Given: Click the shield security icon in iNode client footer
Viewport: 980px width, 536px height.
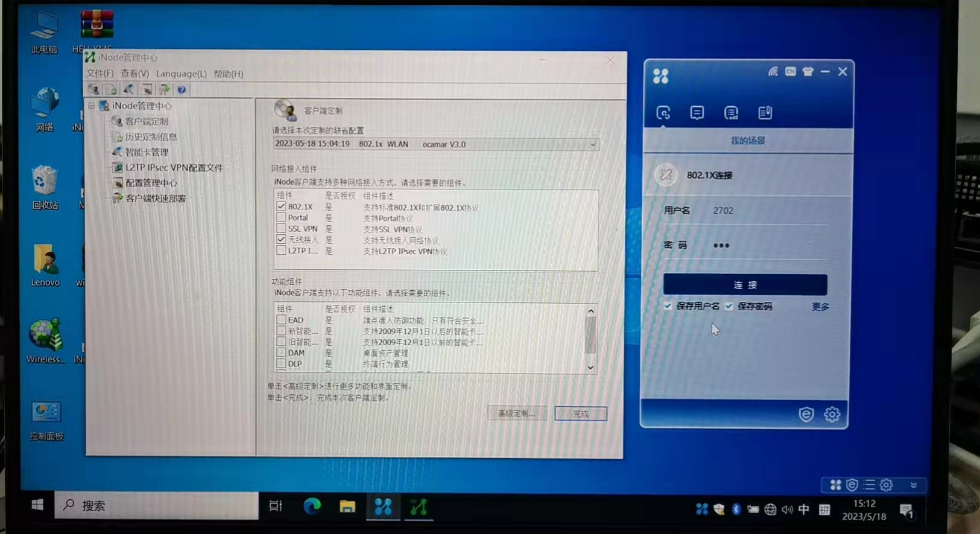Looking at the screenshot, I should (806, 414).
